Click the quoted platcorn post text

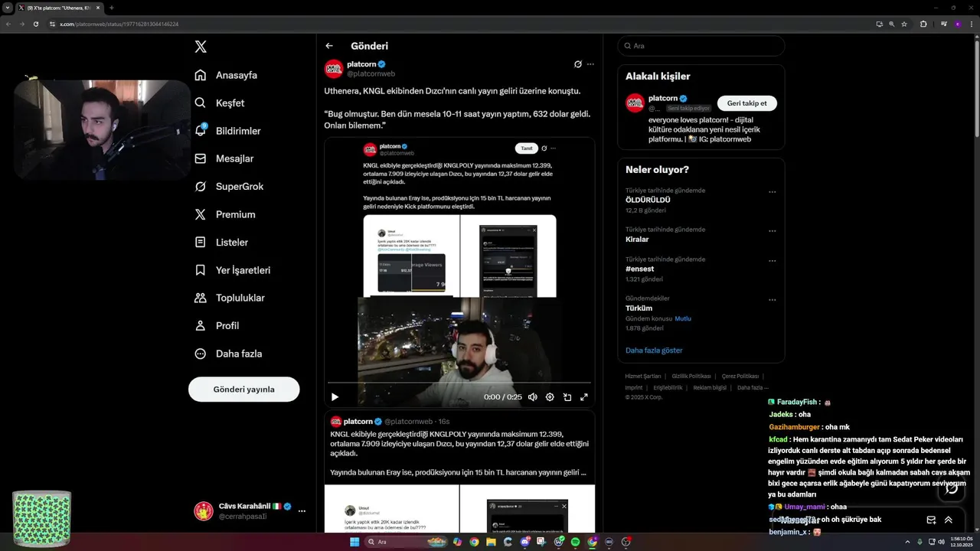pyautogui.click(x=459, y=453)
